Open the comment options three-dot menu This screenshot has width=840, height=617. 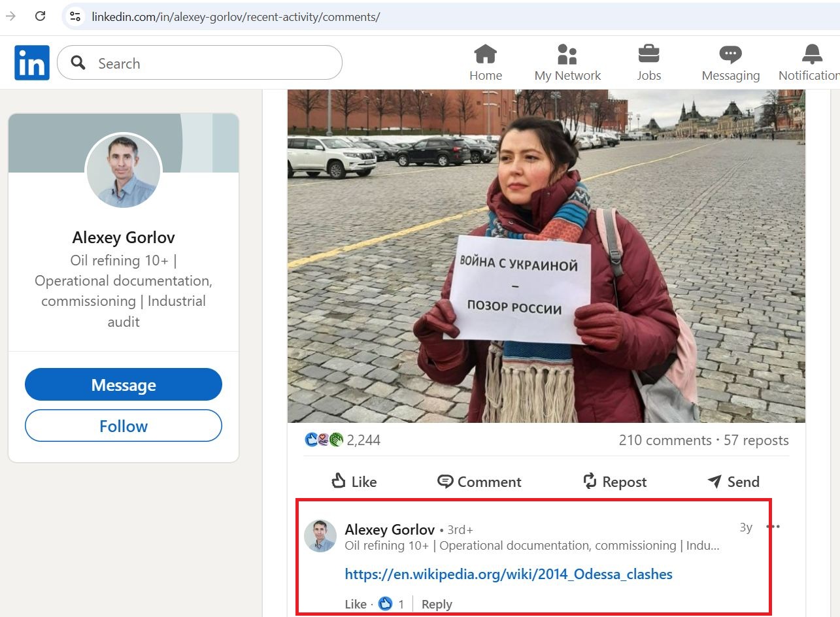(773, 526)
